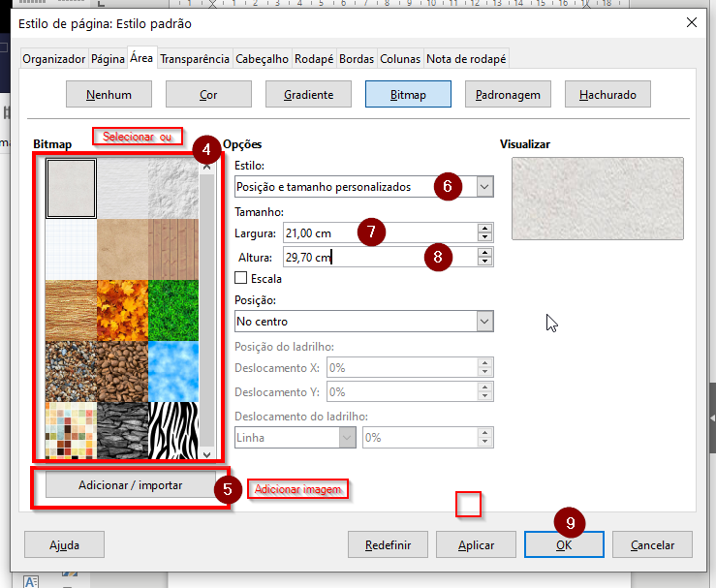Viewport: 716px width, 588px height.
Task: Select the zebra stripes bitmap pattern
Action: tap(173, 429)
